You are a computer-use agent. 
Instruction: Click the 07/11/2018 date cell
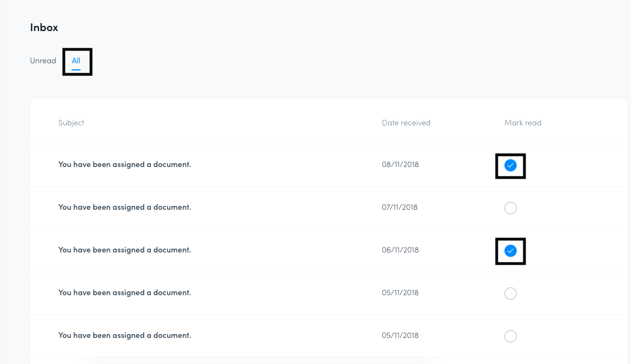pos(400,207)
